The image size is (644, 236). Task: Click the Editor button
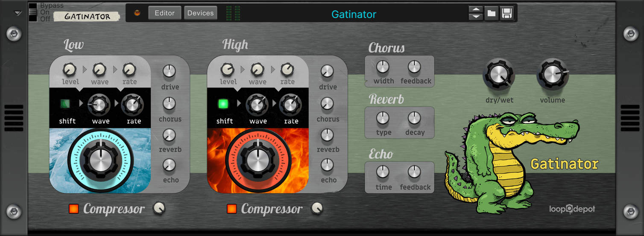pos(164,13)
